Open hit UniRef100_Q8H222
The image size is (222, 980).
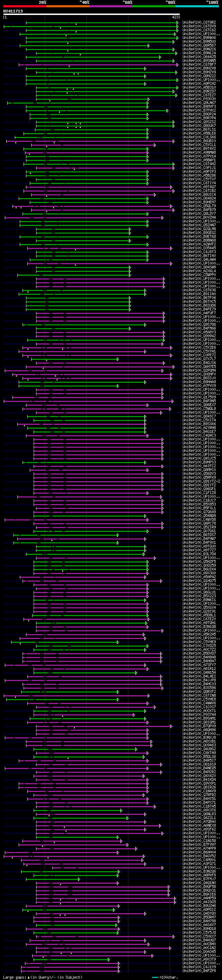point(199,76)
